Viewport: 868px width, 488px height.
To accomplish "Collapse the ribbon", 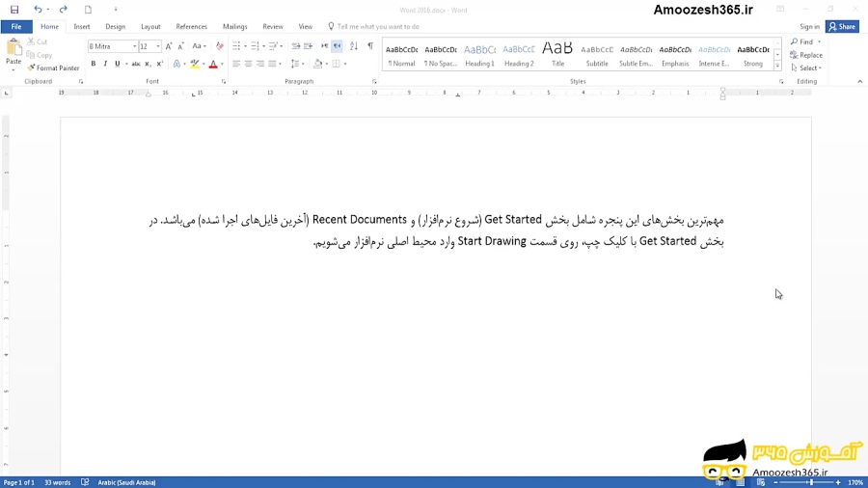I will 859,81.
